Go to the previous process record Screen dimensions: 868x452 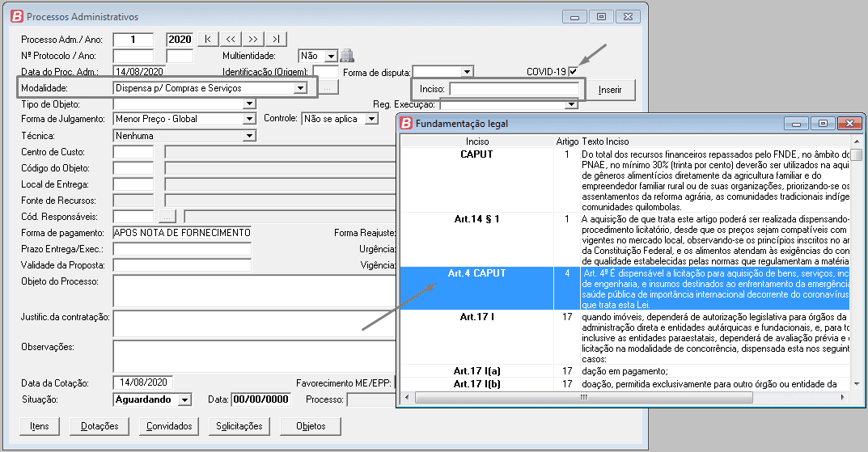231,39
